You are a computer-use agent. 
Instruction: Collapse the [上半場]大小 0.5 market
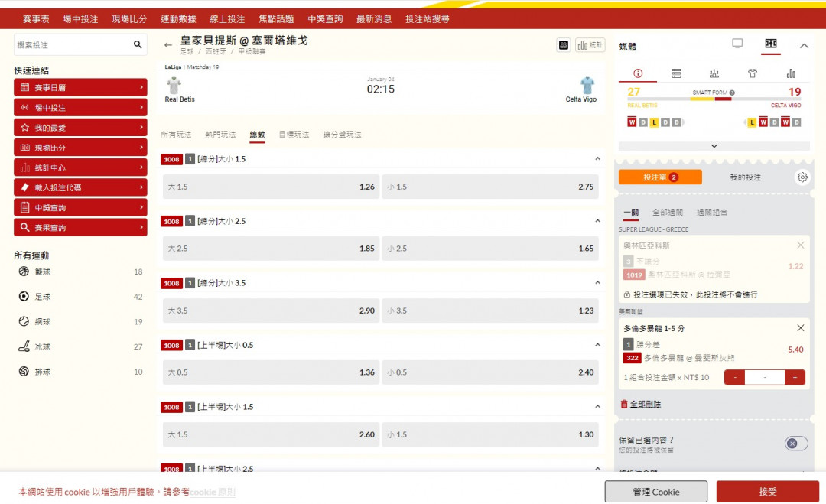click(597, 345)
